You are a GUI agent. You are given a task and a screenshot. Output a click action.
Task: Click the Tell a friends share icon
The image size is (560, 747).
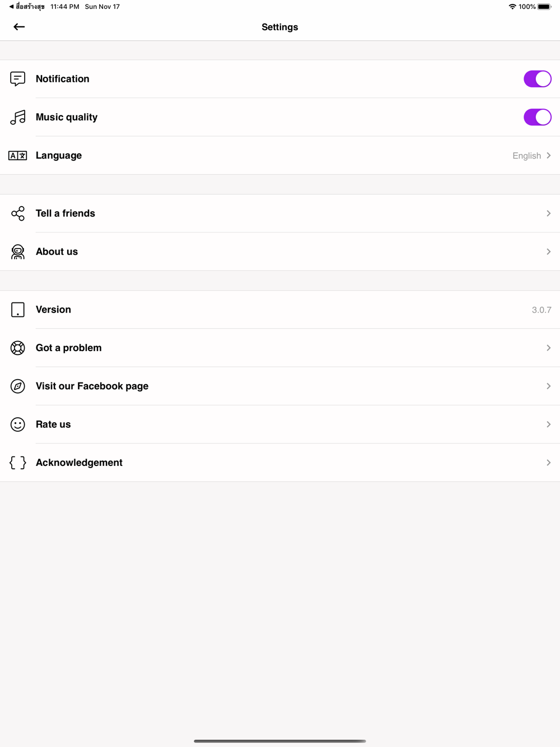[18, 213]
